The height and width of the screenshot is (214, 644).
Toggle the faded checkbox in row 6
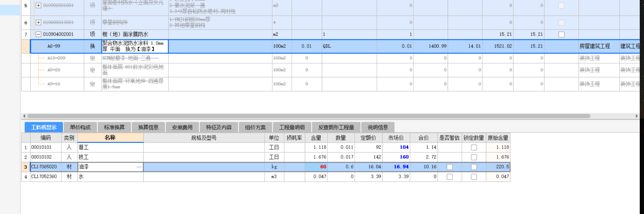click(x=561, y=22)
